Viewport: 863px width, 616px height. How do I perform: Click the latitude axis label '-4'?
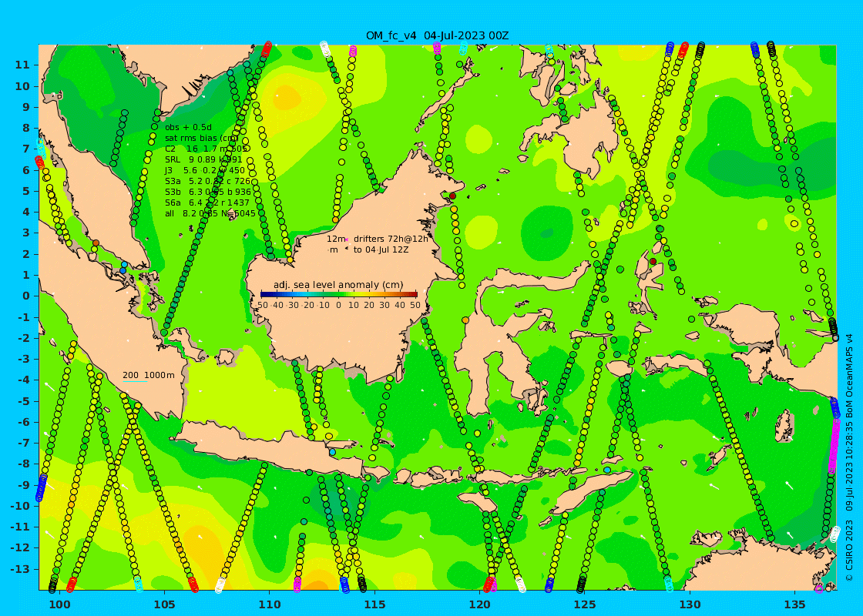[24, 380]
